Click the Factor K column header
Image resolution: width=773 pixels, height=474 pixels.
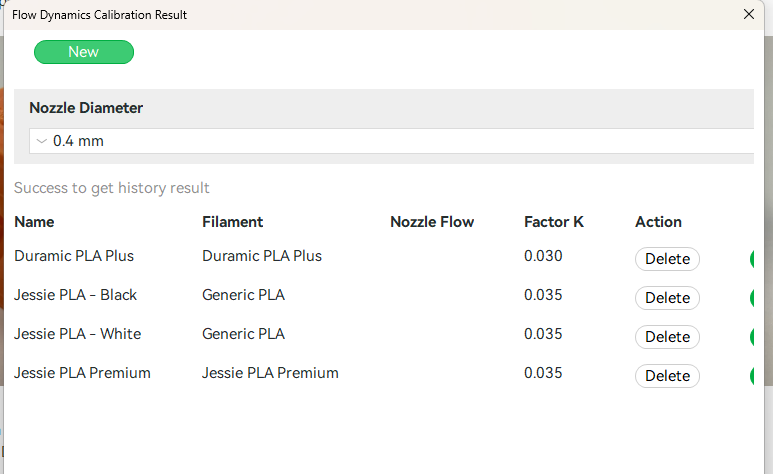tap(554, 222)
